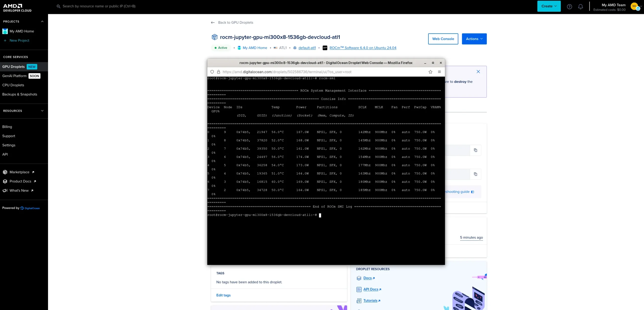Click the MA user avatar

pos(635,6)
